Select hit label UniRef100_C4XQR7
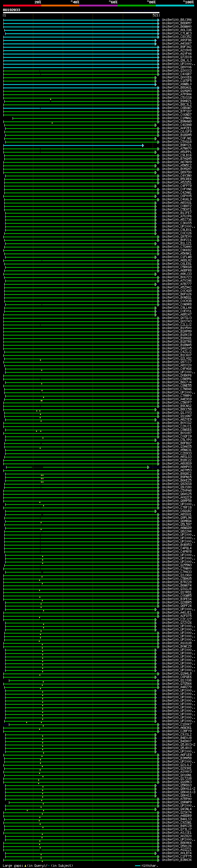Viewport: 197px width, 868px height. tap(177, 74)
